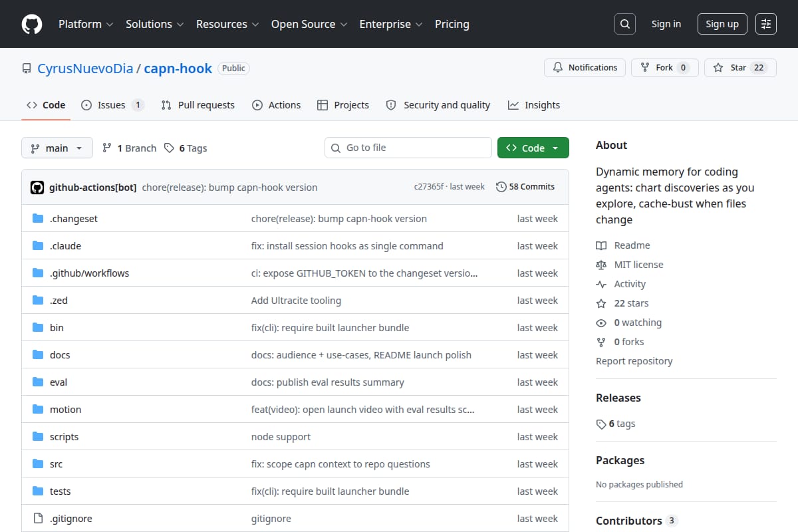Click the github-actions bot avatar
Image resolution: width=798 pixels, height=532 pixels.
coord(37,188)
